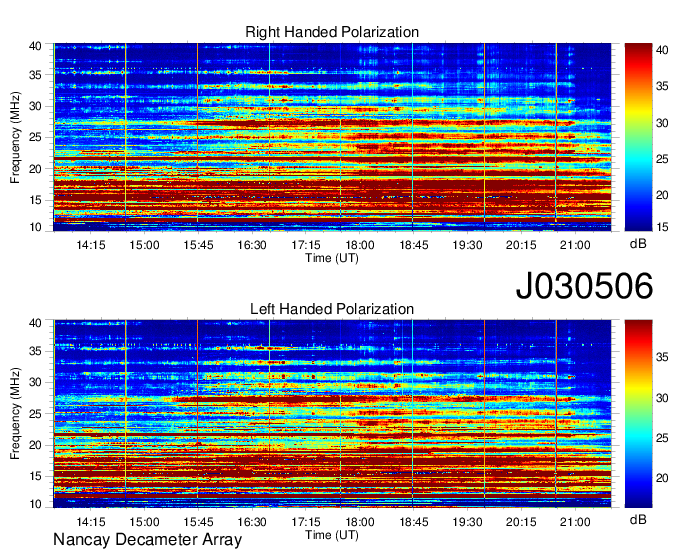Click 40 MHz frequency tick, Right Handed plot
The image size is (680, 552).
tap(35, 46)
